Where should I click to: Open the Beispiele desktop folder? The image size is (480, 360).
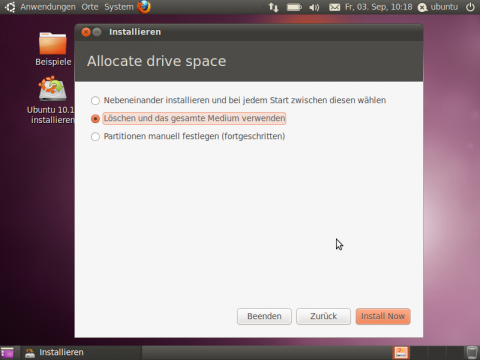click(x=53, y=49)
